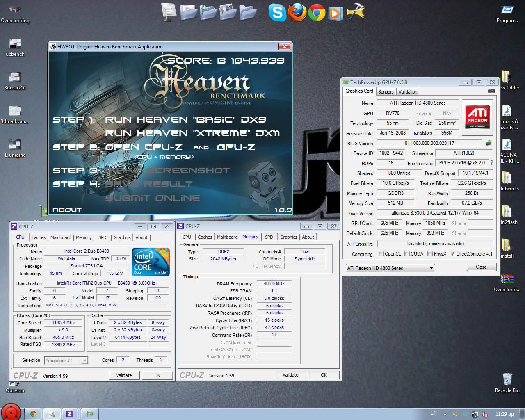Click Validate in right CPU-Z window

point(290,375)
